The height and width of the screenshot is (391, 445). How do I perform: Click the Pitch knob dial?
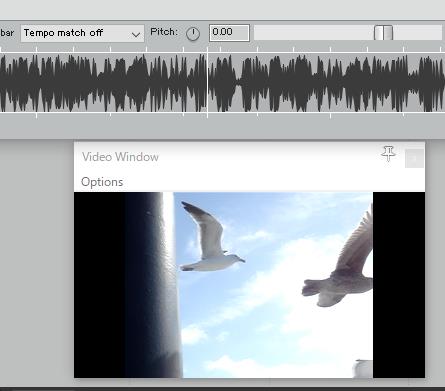point(193,34)
